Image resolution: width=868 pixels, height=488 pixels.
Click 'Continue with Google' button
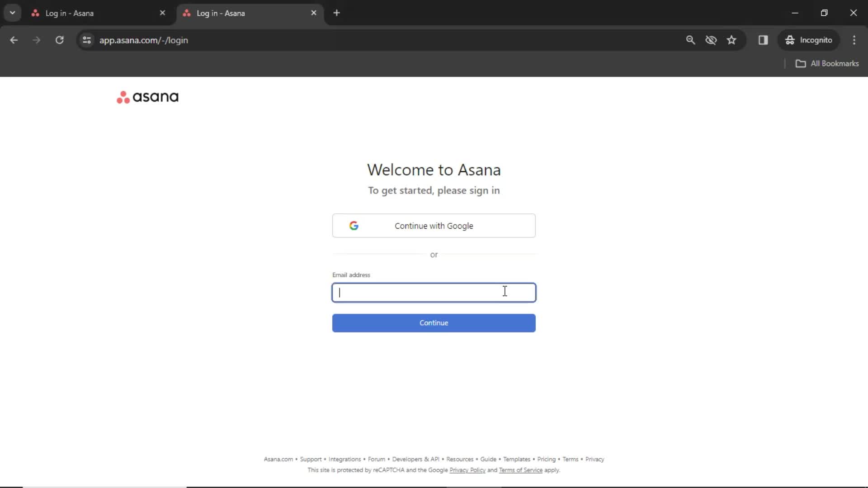point(434,225)
